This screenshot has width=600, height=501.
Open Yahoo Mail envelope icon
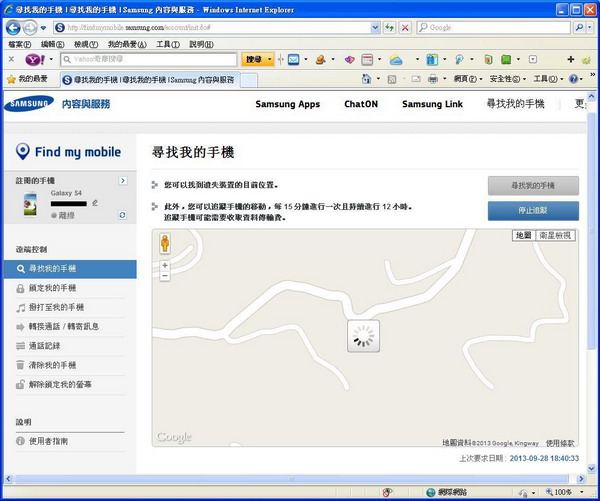point(293,60)
